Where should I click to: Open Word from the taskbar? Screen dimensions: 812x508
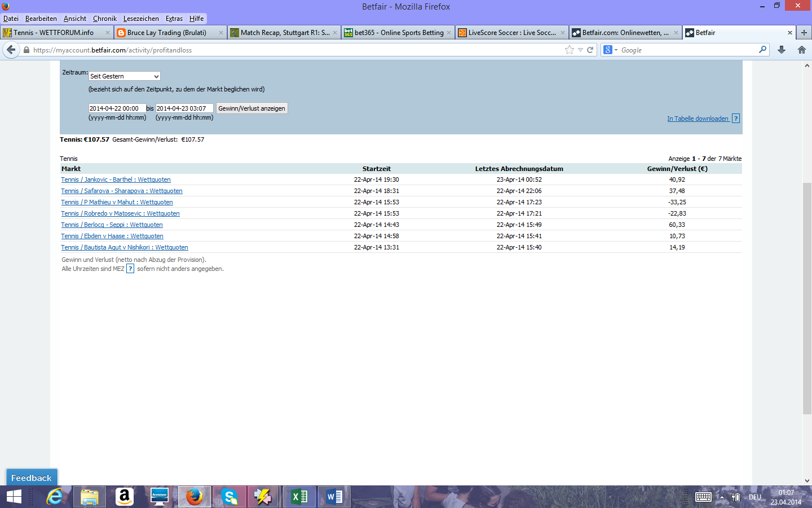[x=334, y=497]
